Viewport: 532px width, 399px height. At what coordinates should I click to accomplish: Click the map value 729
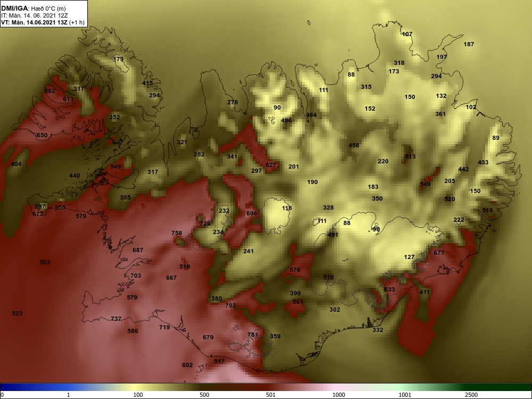pyautogui.click(x=205, y=223)
